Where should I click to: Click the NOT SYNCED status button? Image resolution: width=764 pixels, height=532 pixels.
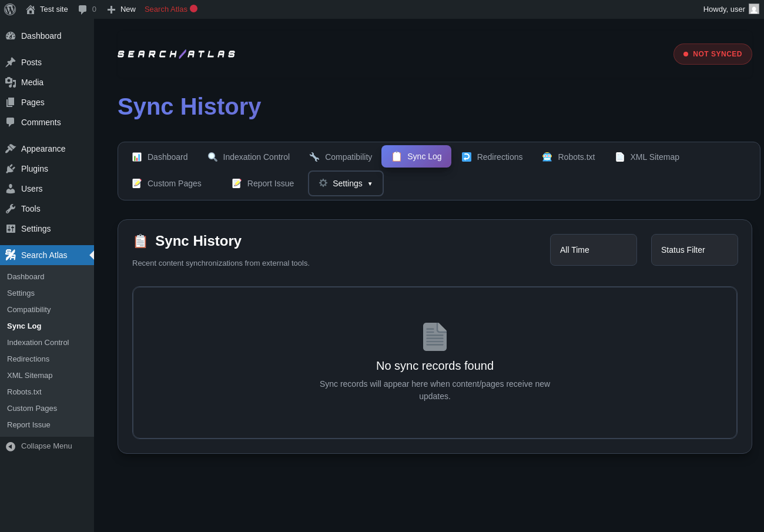[712, 54]
